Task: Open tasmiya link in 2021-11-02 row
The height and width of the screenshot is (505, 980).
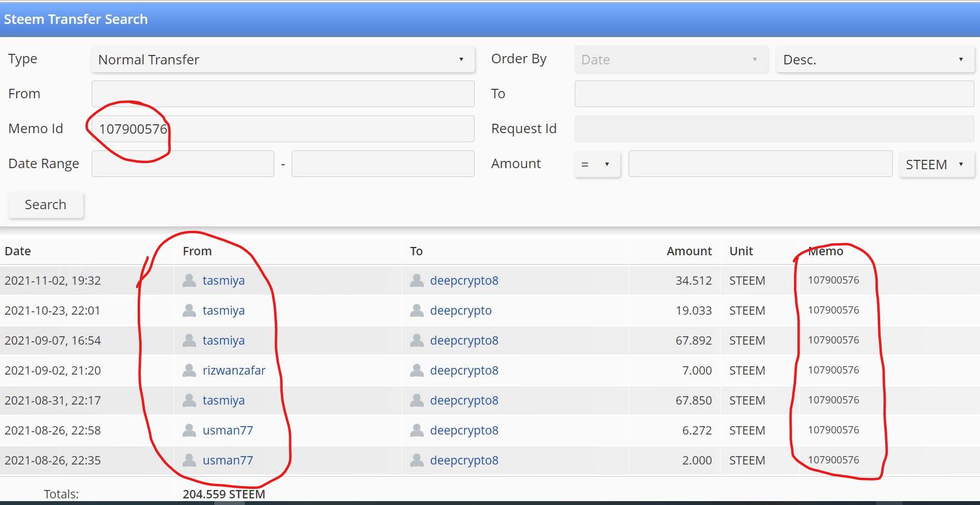Action: [x=224, y=280]
